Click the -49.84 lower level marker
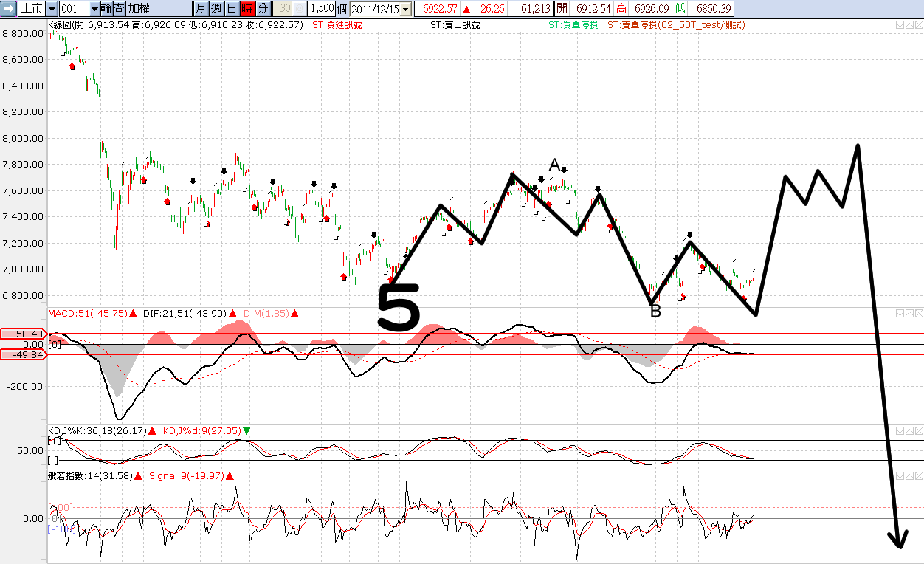The image size is (924, 564). pyautogui.click(x=23, y=354)
